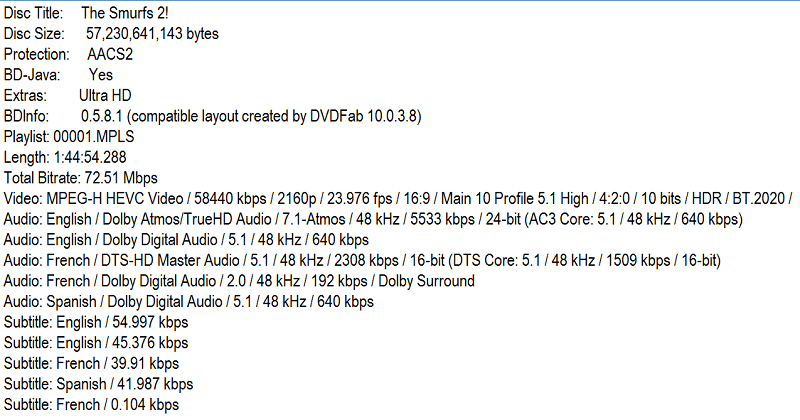Image resolution: width=800 pixels, height=420 pixels.
Task: Click the Disc Title line "The Smurfs 2!"
Action: pos(86,13)
